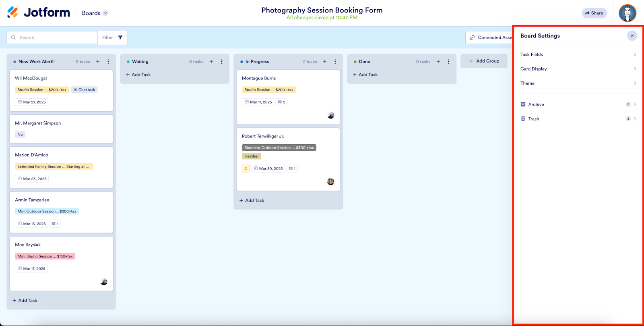The image size is (644, 326).
Task: Add task via plus icon in Waiting header
Action: (211, 62)
